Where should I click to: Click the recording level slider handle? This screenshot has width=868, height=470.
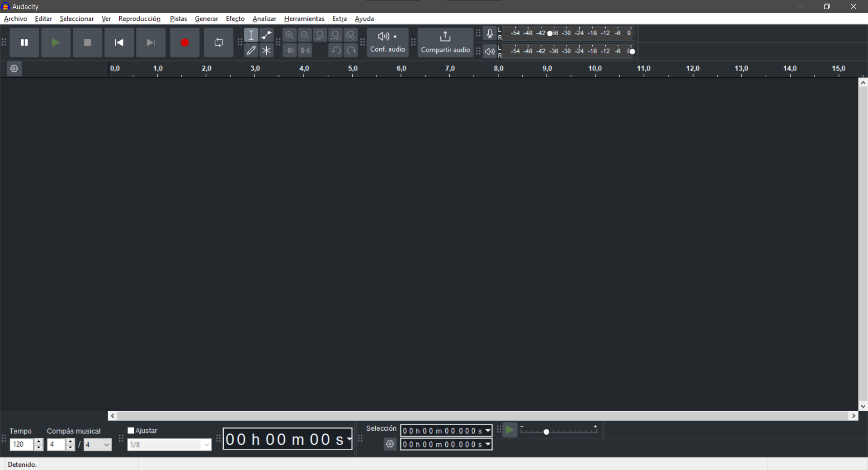550,33
